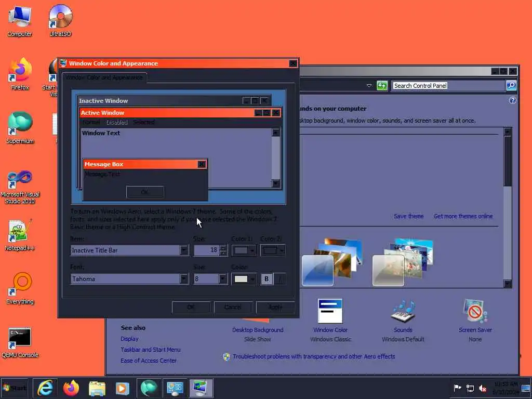Open the network tray icon
Image resolution: width=532 pixels, height=399 pixels.
pyautogui.click(x=470, y=388)
